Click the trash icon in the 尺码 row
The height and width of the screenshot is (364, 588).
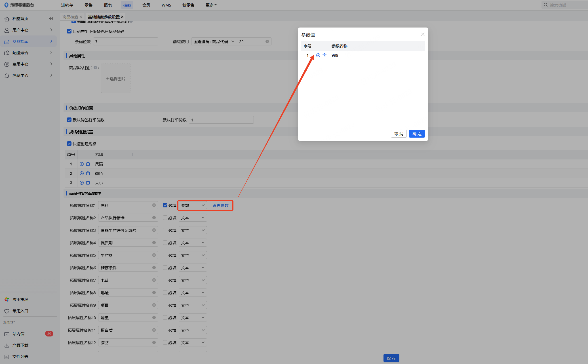tap(88, 164)
